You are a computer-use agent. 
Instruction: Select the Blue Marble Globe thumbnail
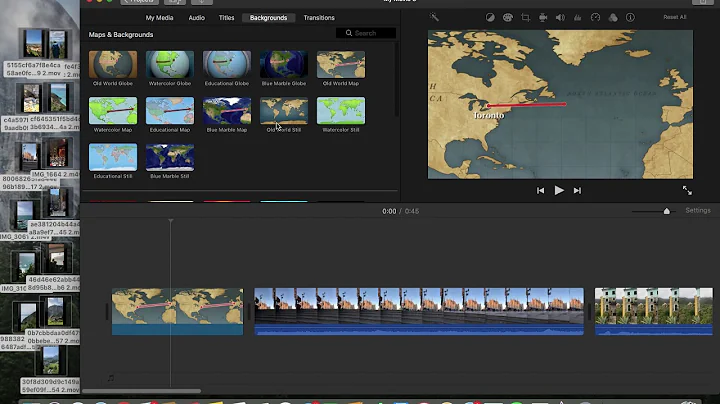click(x=284, y=64)
